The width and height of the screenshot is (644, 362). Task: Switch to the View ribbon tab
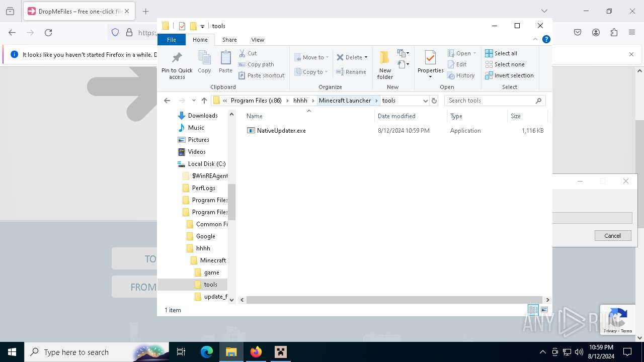[258, 40]
